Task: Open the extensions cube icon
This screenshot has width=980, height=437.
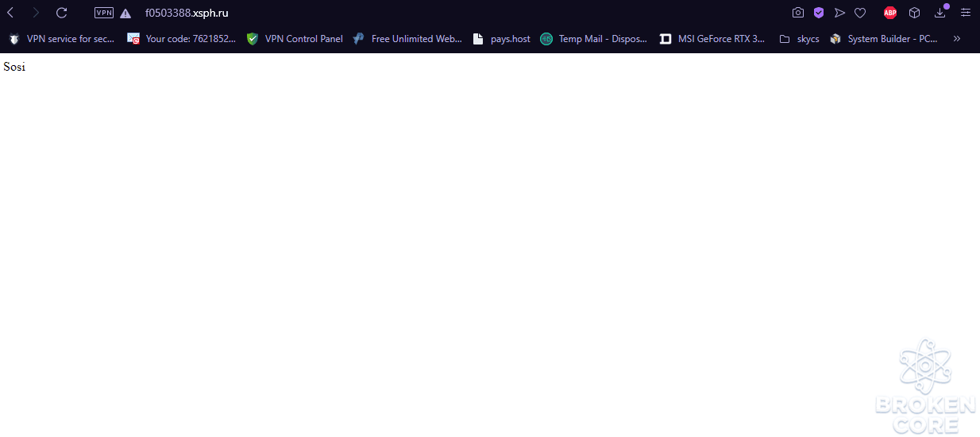Action: [x=914, y=13]
